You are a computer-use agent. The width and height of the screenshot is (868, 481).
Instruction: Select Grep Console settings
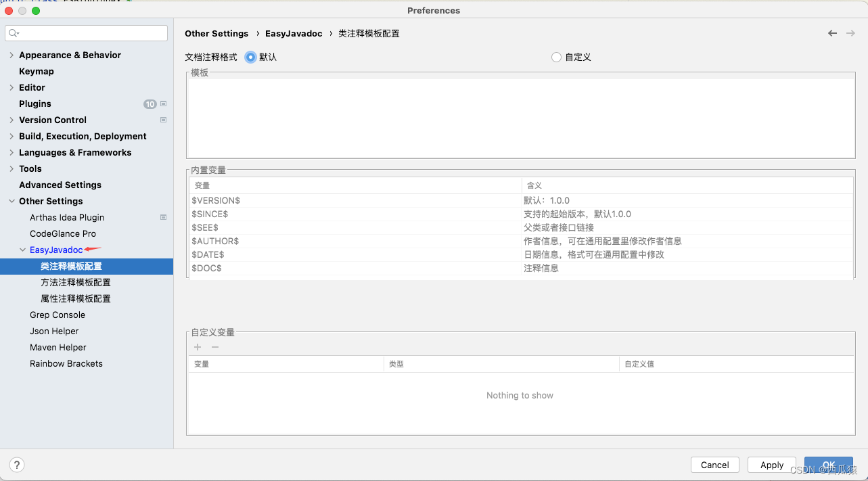pos(58,315)
